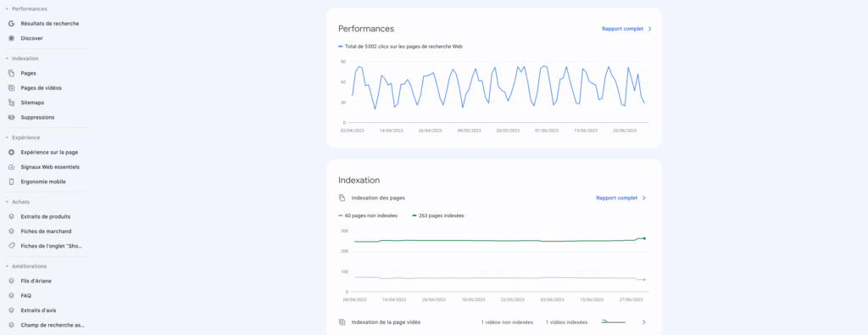Click the Indexation des pages document icon
This screenshot has width=868, height=335.
[x=342, y=198]
